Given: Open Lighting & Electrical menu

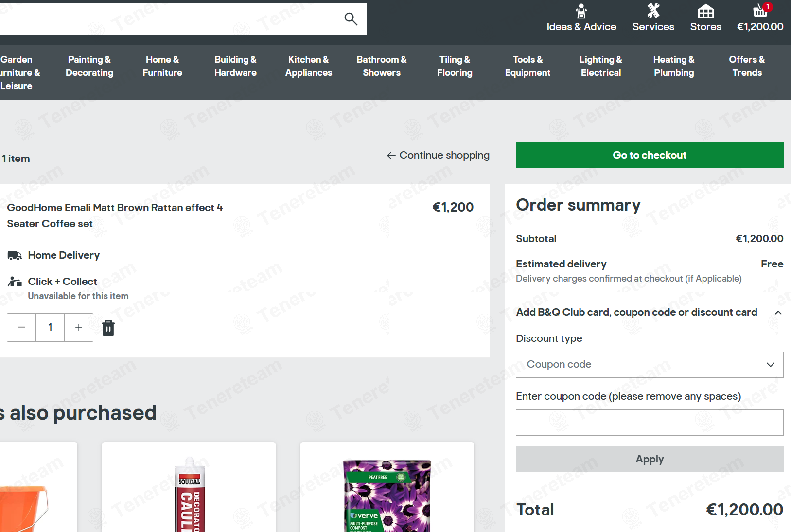Looking at the screenshot, I should [601, 66].
